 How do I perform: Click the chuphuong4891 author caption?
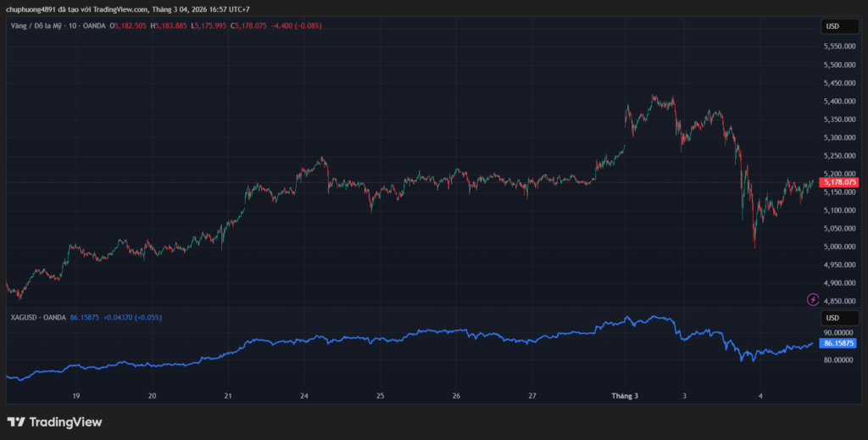(119, 9)
